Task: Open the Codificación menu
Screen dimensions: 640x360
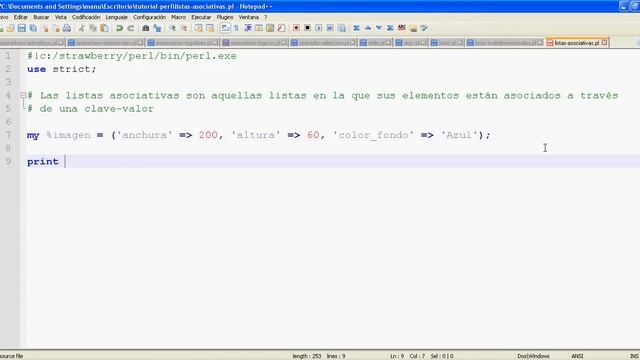Action: point(86,17)
